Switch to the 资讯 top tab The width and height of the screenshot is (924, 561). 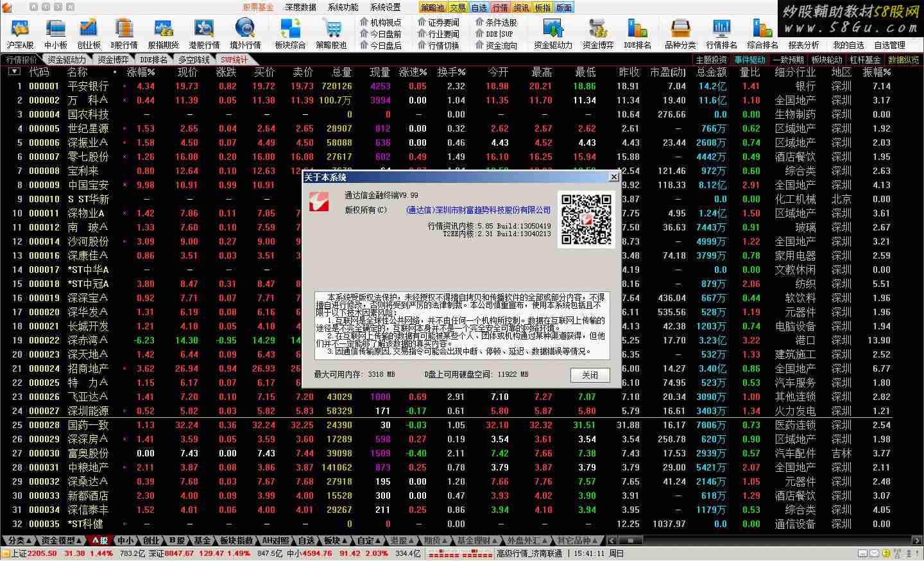522,8
